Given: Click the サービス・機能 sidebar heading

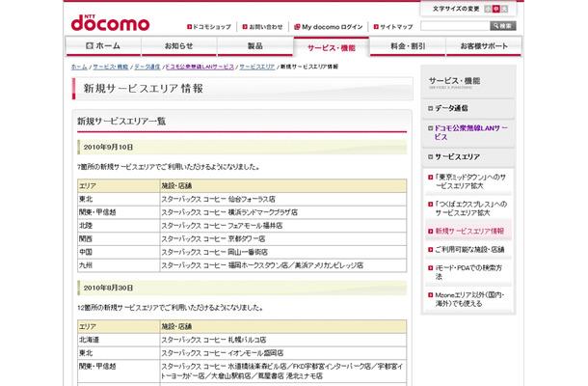Looking at the screenshot, I should pyautogui.click(x=454, y=81).
